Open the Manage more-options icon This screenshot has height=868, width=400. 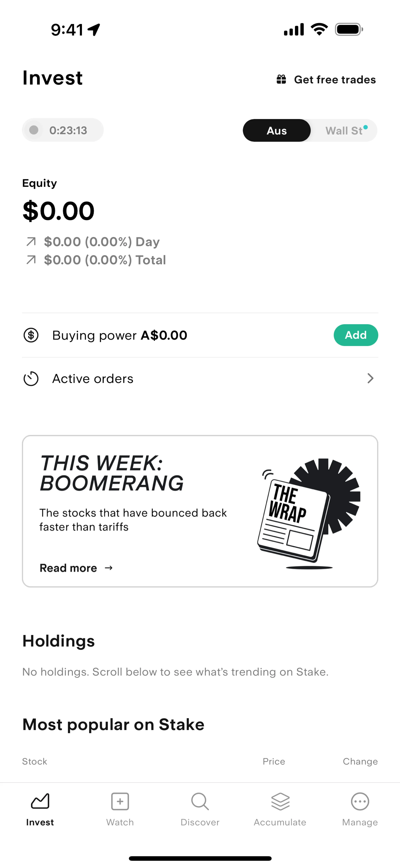[360, 801]
